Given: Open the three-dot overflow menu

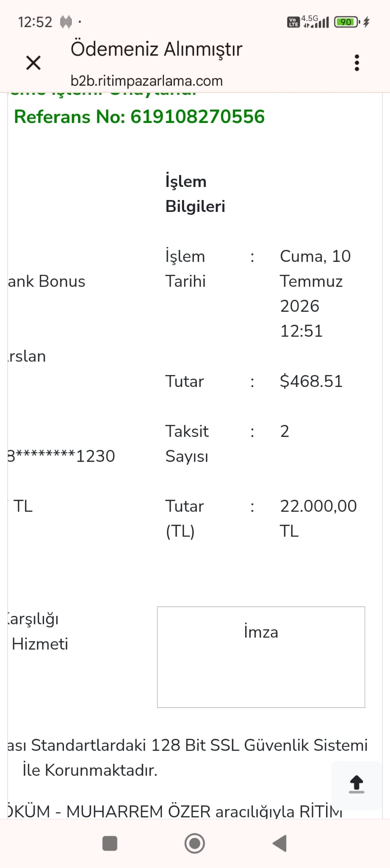Looking at the screenshot, I should pos(357,63).
